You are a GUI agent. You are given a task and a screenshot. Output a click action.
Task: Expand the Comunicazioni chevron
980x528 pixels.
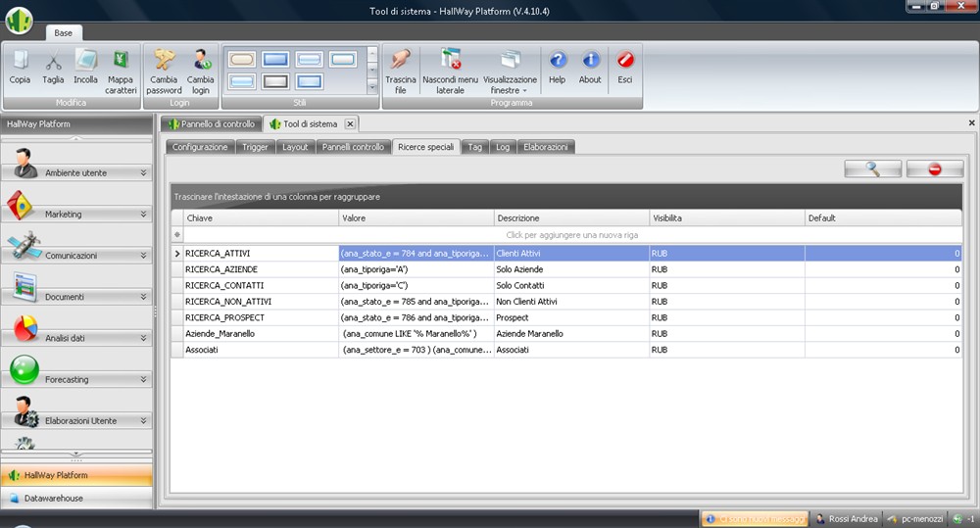(x=143, y=255)
